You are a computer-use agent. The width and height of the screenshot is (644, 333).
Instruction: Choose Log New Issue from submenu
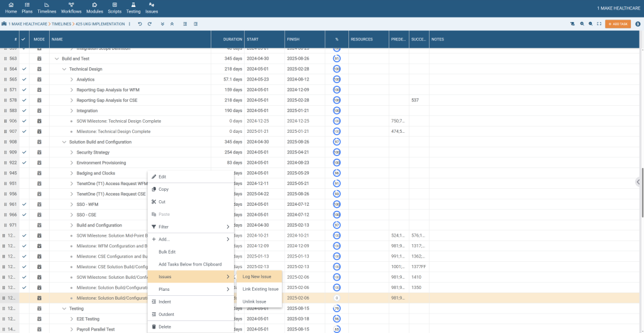[257, 276]
